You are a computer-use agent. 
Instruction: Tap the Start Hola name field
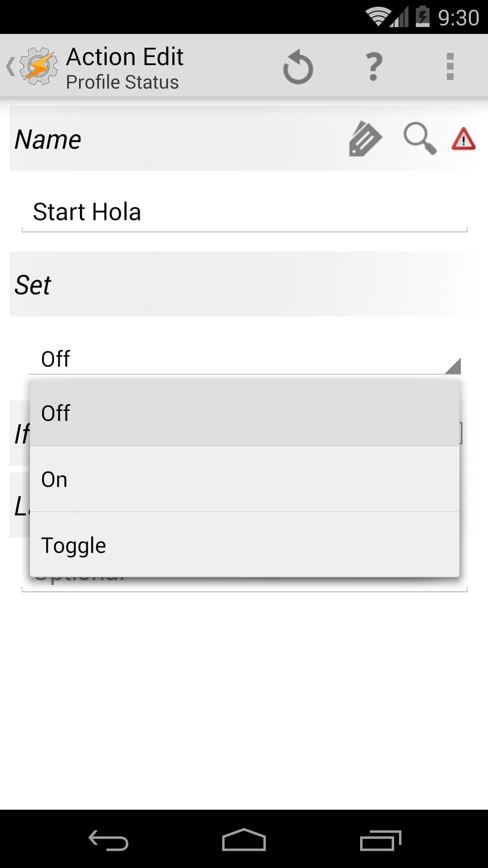244,212
